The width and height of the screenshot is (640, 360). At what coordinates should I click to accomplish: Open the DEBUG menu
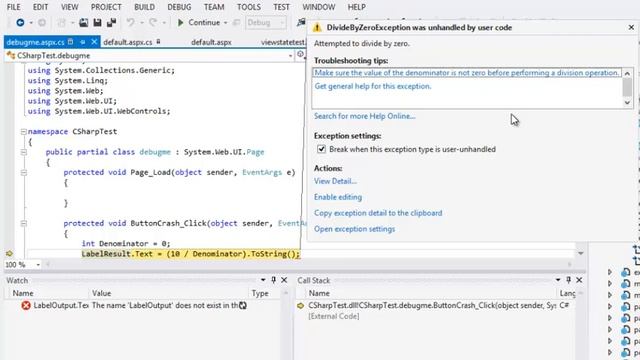(x=179, y=7)
